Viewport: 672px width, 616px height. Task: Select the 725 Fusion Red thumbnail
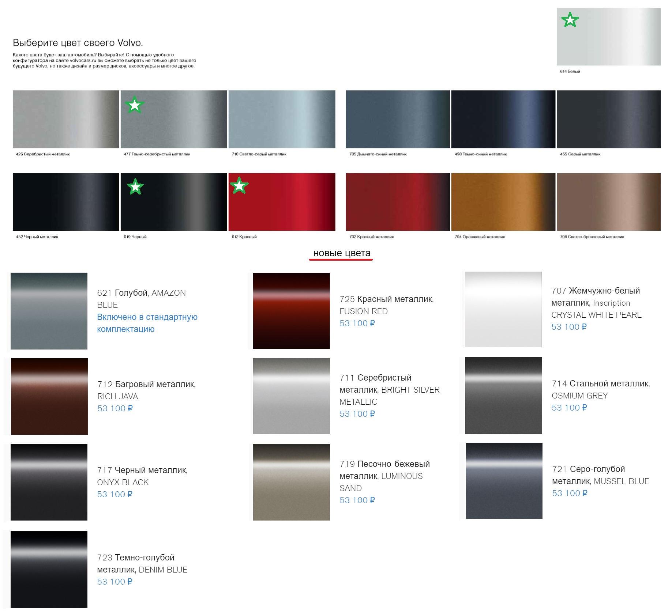coord(291,311)
